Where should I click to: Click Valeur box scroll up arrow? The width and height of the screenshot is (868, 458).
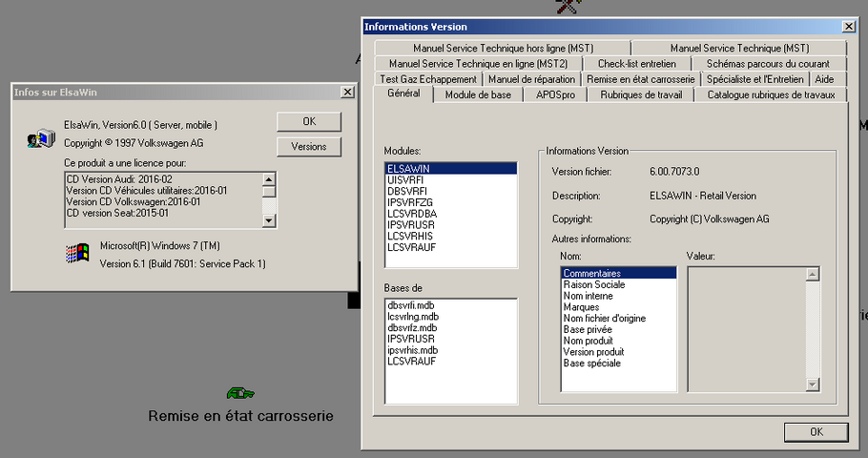coord(812,274)
